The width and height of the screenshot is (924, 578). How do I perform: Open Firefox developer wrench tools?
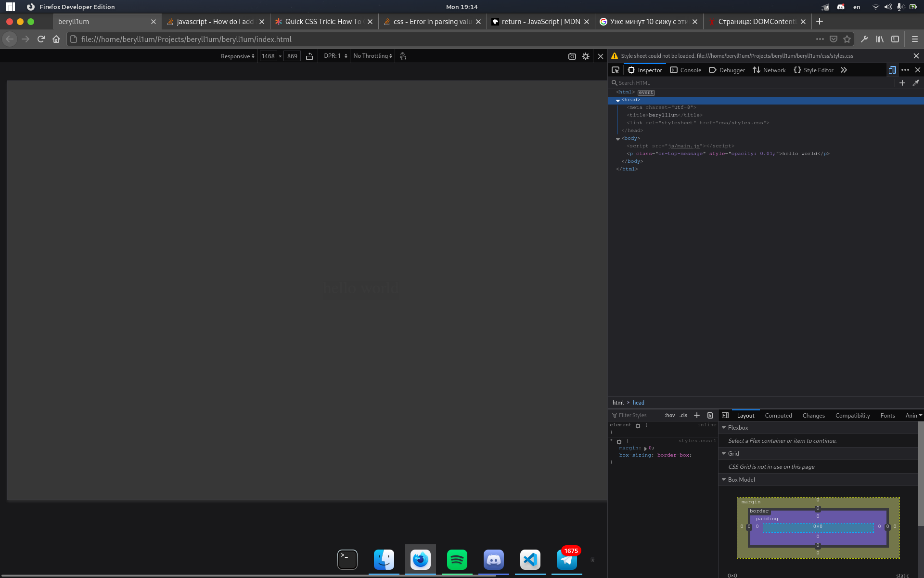[864, 39]
